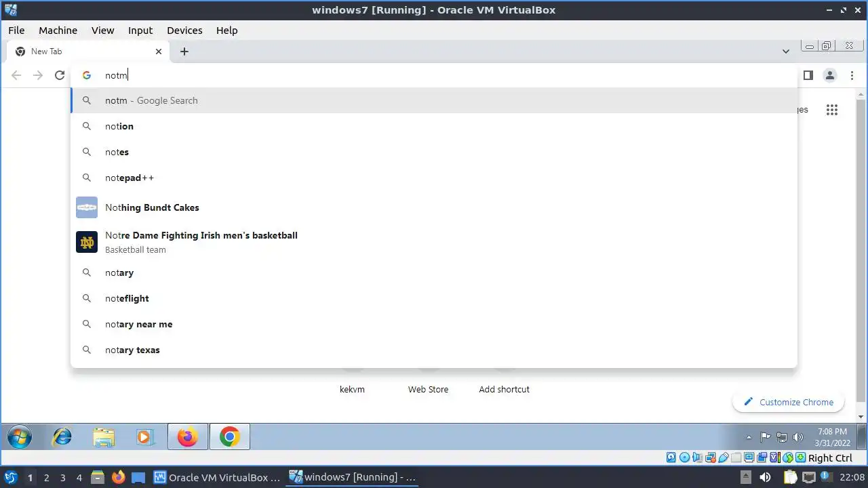Open Chrome's tab search chevron
The height and width of the screenshot is (488, 868).
pos(785,51)
